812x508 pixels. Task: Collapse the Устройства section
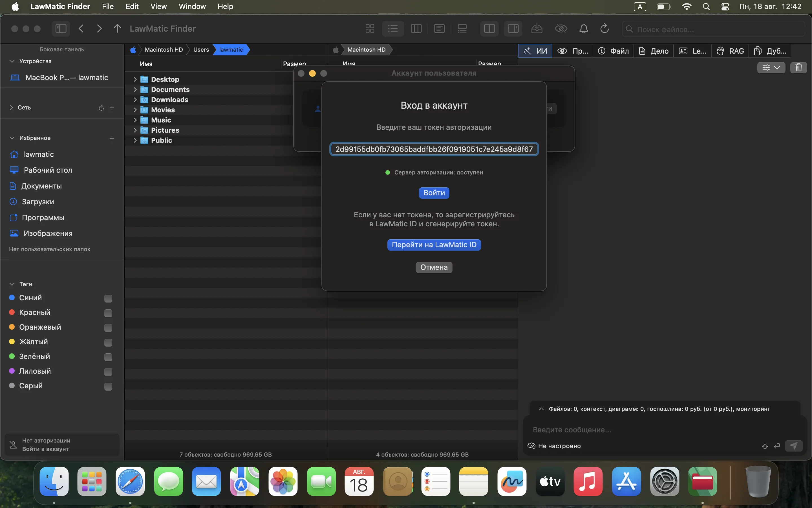click(x=12, y=61)
